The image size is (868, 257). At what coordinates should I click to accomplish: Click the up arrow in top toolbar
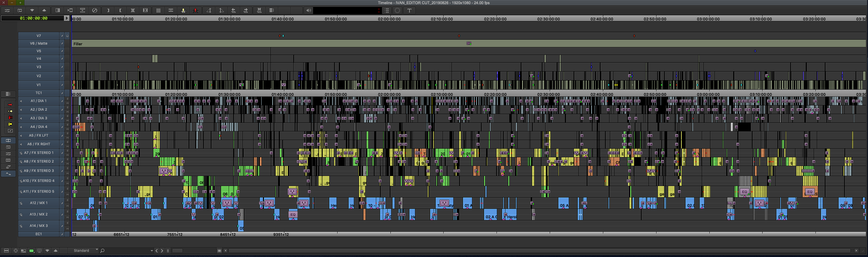pyautogui.click(x=44, y=10)
